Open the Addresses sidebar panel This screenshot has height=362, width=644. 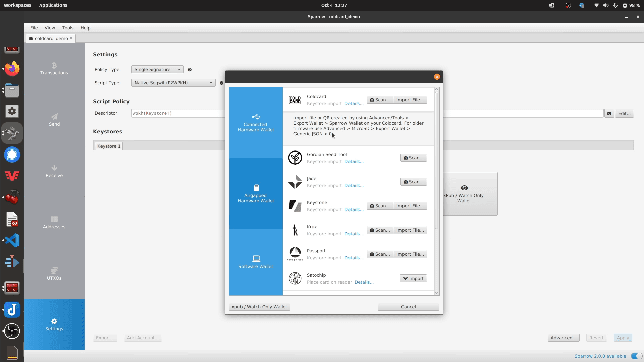point(54,223)
